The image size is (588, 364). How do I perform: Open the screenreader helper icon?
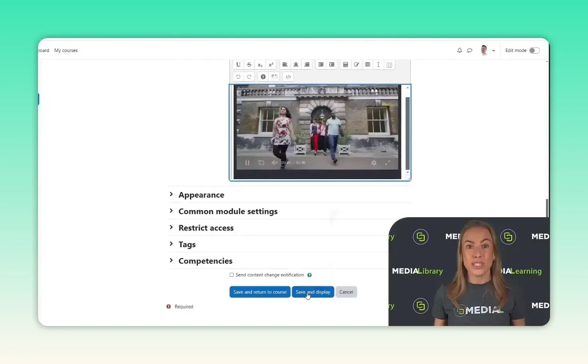coord(274,77)
